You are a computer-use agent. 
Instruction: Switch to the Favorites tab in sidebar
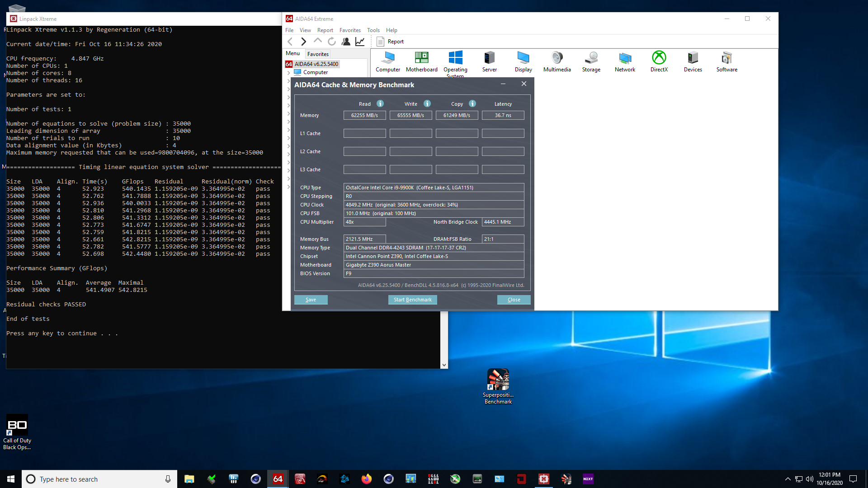318,54
